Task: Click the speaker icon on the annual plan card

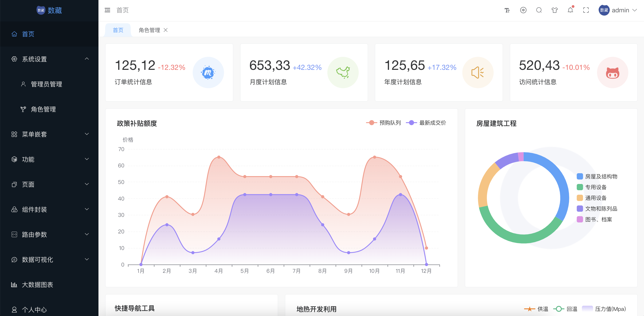Action: [x=478, y=73]
